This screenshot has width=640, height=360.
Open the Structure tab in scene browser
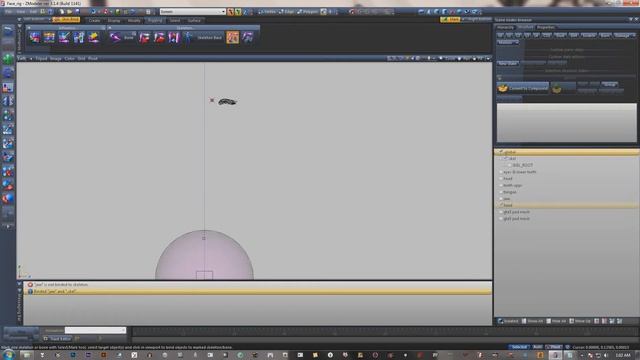point(525,27)
